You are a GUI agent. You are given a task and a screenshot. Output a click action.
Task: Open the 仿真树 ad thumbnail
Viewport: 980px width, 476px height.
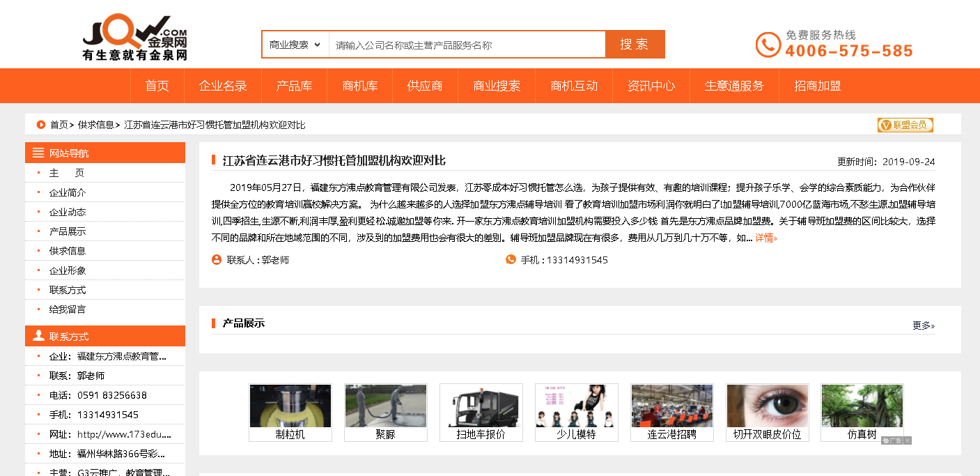[862, 412]
